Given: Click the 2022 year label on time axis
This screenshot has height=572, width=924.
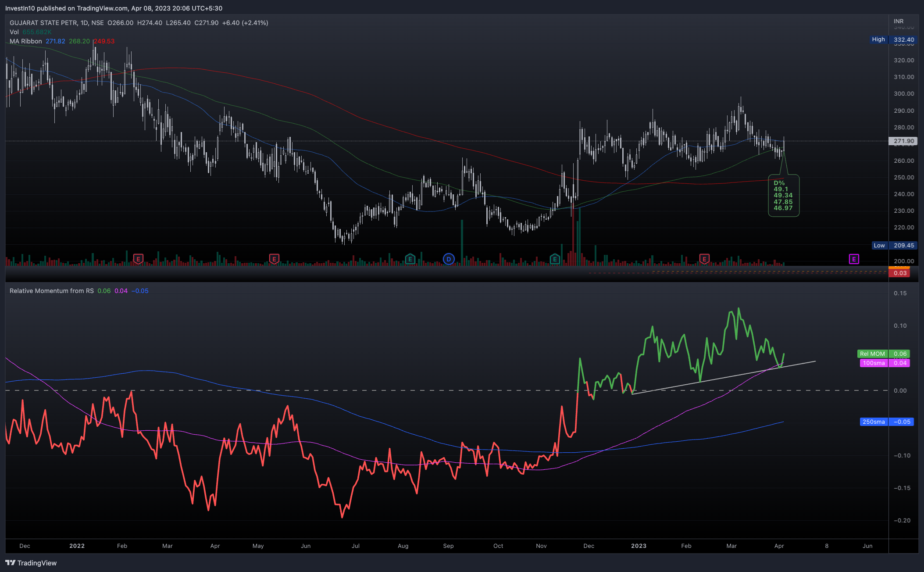Looking at the screenshot, I should pyautogui.click(x=77, y=546).
